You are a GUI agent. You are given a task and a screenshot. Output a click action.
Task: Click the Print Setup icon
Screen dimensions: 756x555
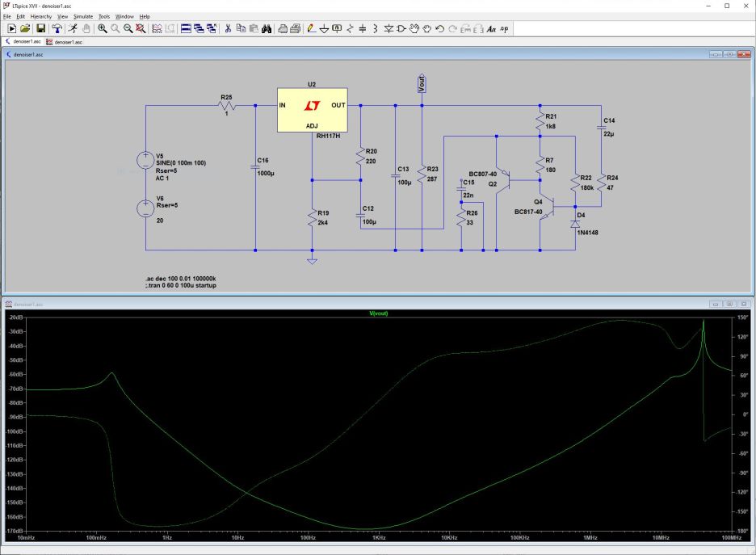pos(296,29)
